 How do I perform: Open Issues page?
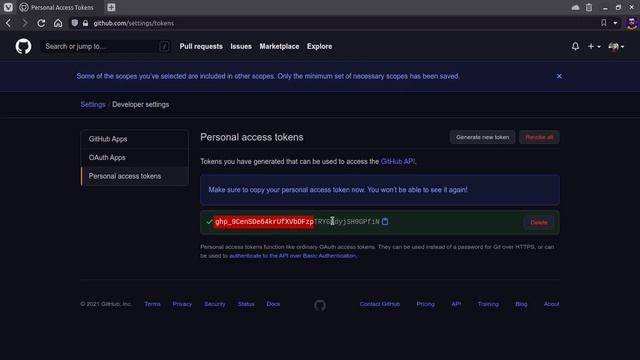[x=241, y=47]
